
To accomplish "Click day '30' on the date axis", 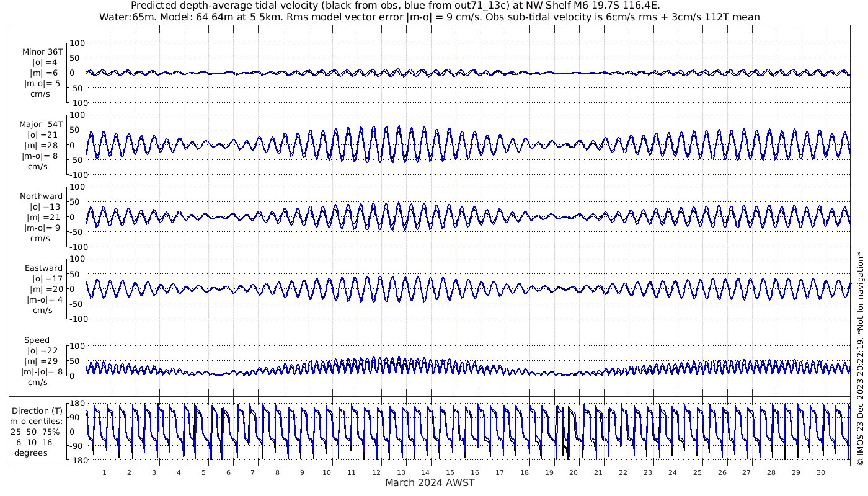I will (x=821, y=472).
